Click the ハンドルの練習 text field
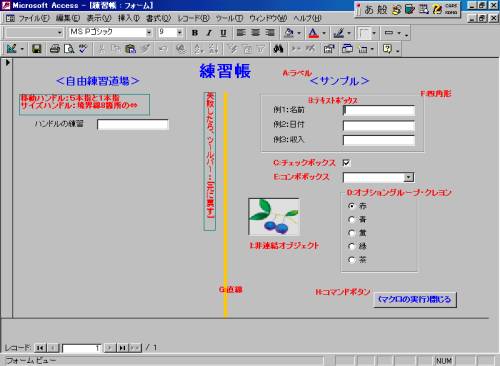Viewport: 500px width, 366px height. pyautogui.click(x=133, y=124)
